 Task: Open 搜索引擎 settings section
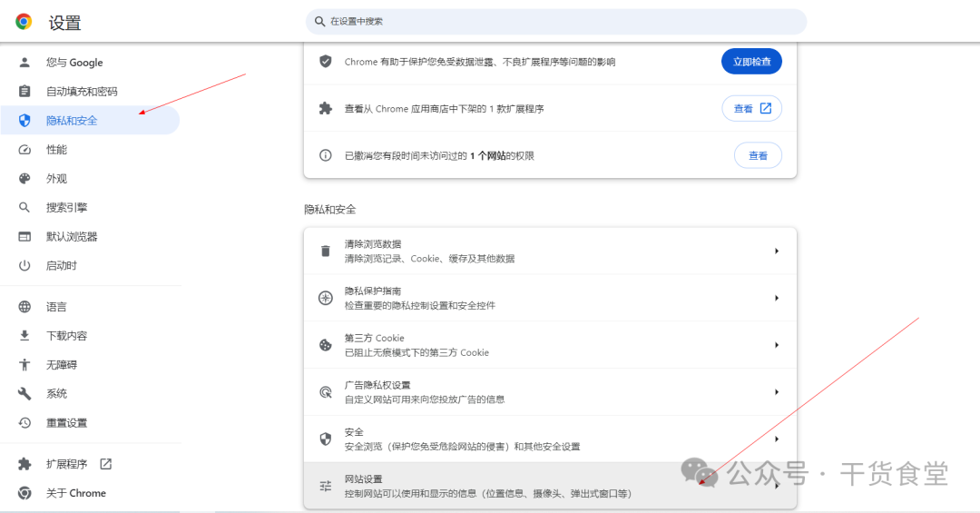point(90,207)
